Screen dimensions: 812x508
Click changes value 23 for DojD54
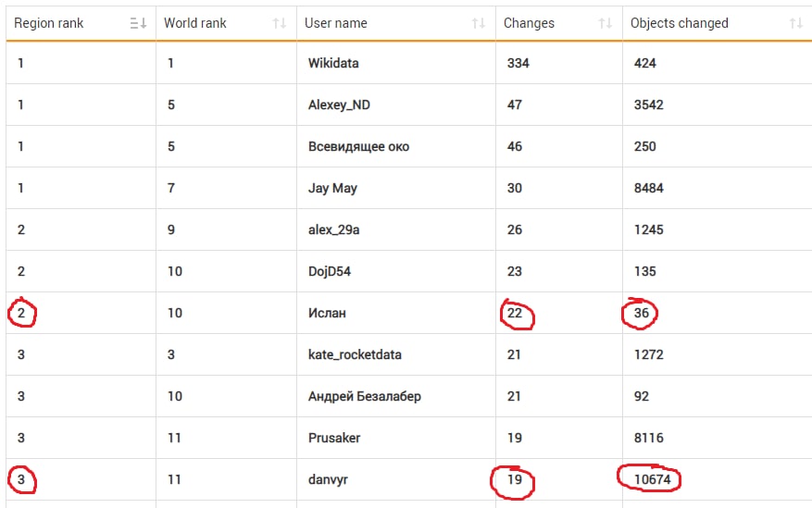(x=514, y=272)
